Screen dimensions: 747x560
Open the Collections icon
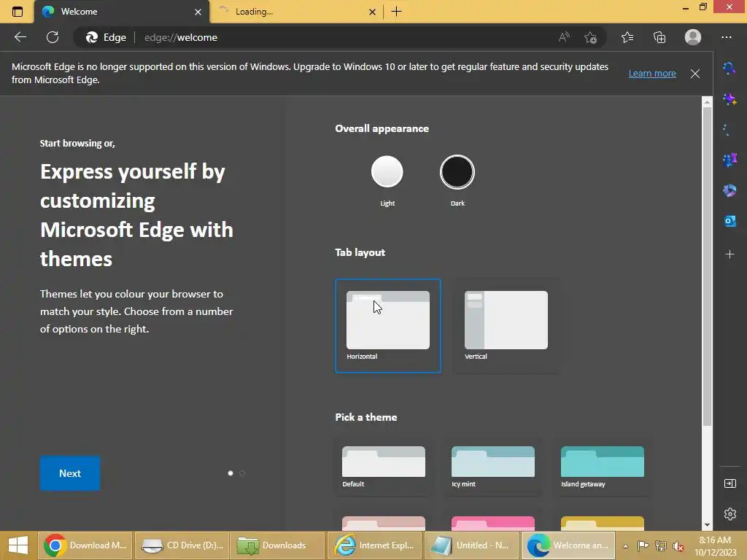(659, 37)
